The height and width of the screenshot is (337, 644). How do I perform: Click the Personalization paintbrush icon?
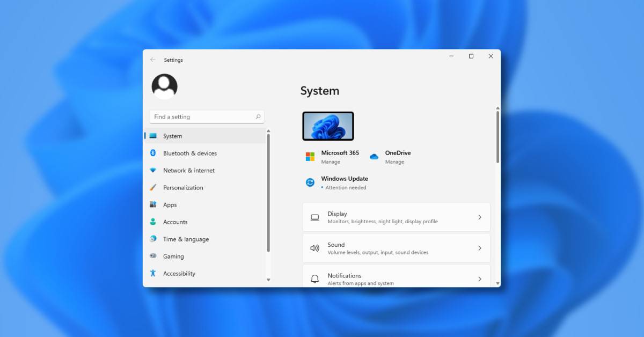coord(153,187)
